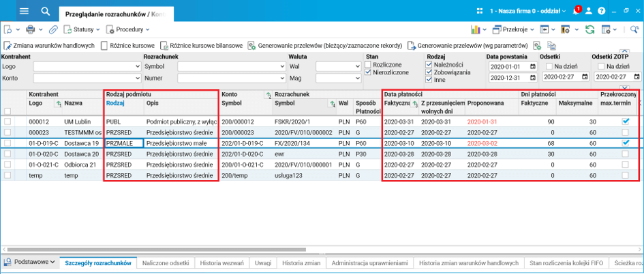The image size is (644, 274).
Task: Click Generowanie przelewów (wg parametrów)
Action: (x=467, y=45)
